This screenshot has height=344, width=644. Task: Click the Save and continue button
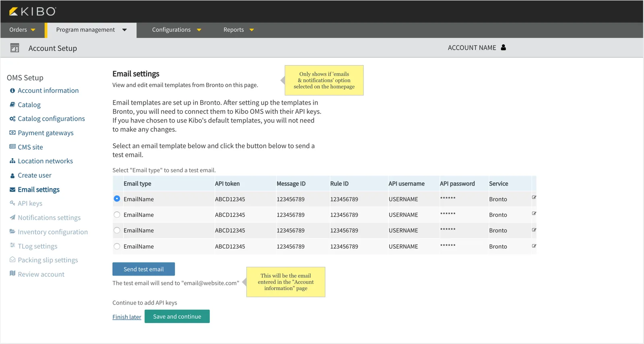[x=177, y=316]
